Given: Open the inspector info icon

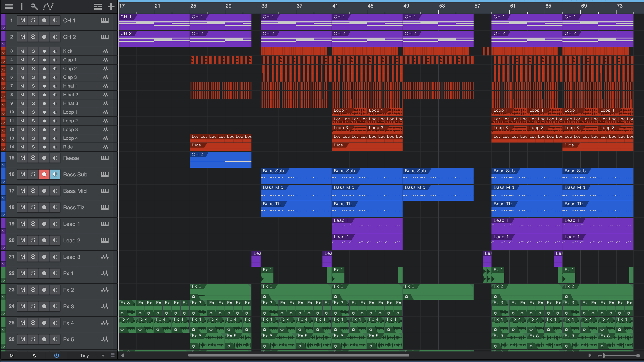Looking at the screenshot, I should point(22,7).
